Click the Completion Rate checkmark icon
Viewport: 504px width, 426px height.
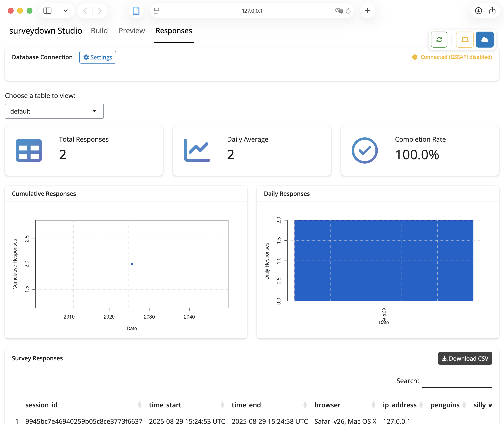pos(364,150)
